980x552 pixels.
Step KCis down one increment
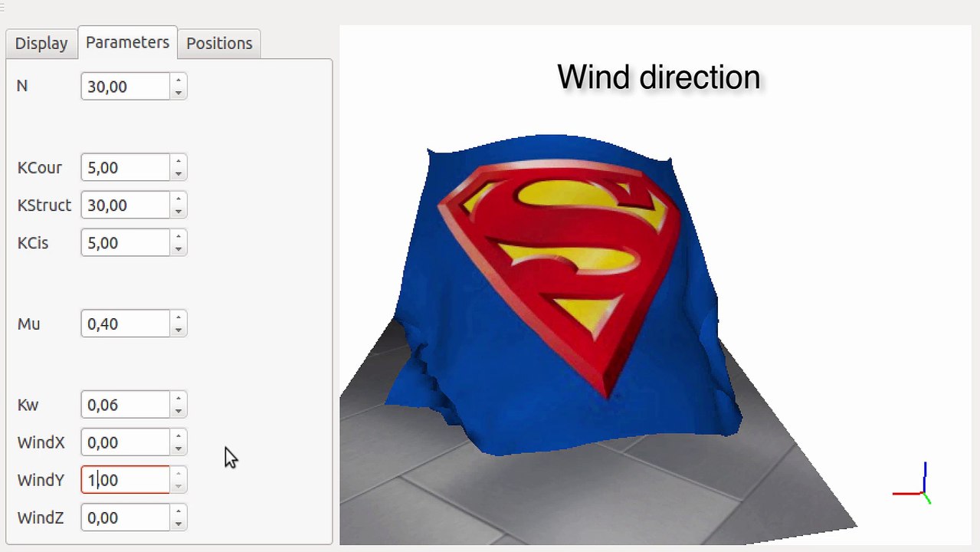point(178,250)
